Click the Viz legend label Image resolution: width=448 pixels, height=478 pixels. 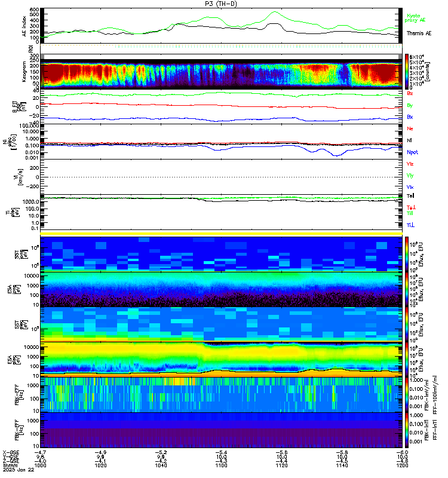(410, 164)
